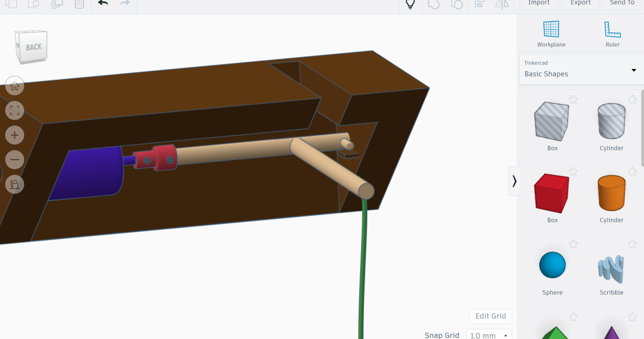Select the red coupling in model
The image size is (644, 339).
tap(156, 157)
